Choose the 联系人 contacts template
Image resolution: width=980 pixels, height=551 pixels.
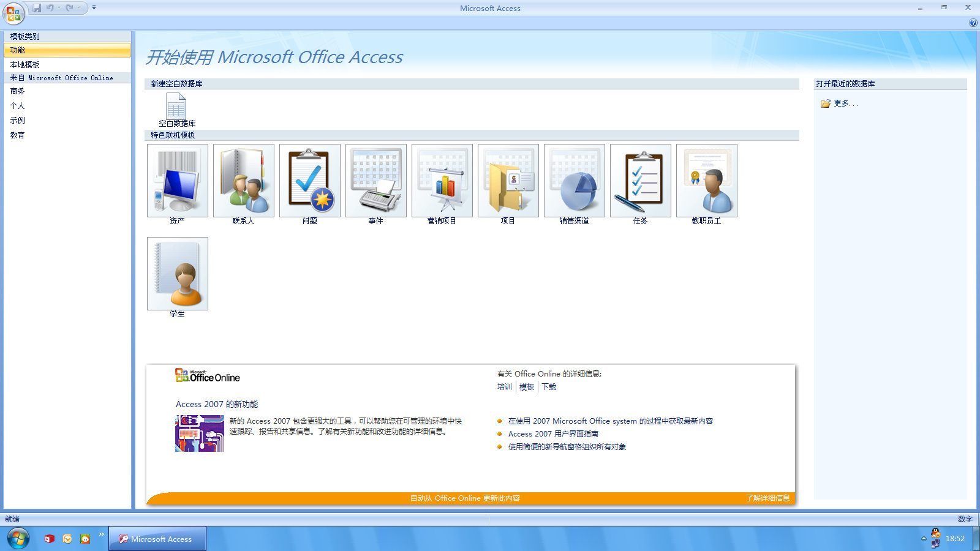pos(244,184)
